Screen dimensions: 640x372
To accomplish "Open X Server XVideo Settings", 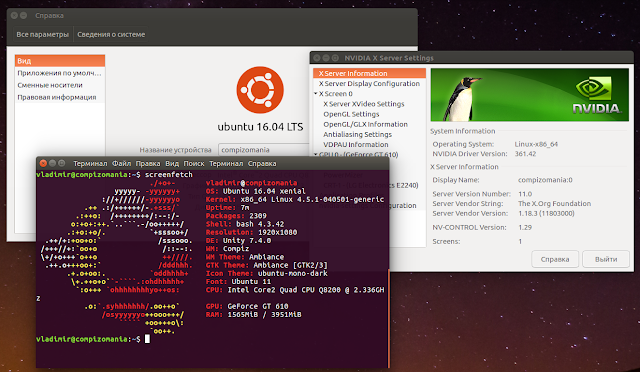I will click(364, 104).
